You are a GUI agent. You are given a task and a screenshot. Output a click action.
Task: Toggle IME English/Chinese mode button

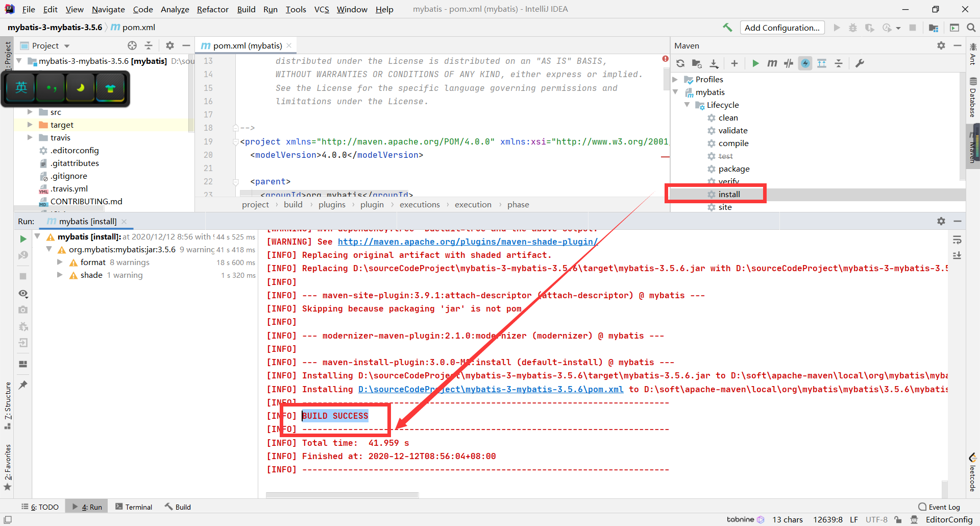21,88
